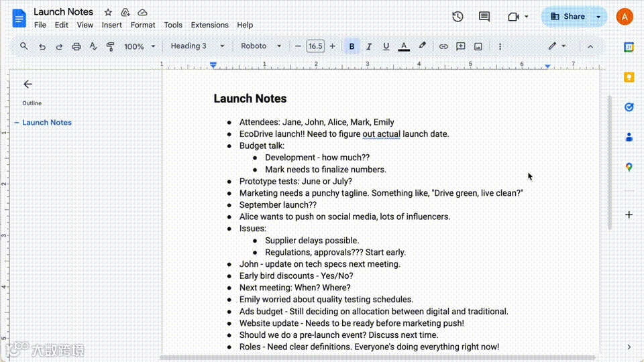Toggle italic formatting
The image size is (644, 362).
coord(369,46)
